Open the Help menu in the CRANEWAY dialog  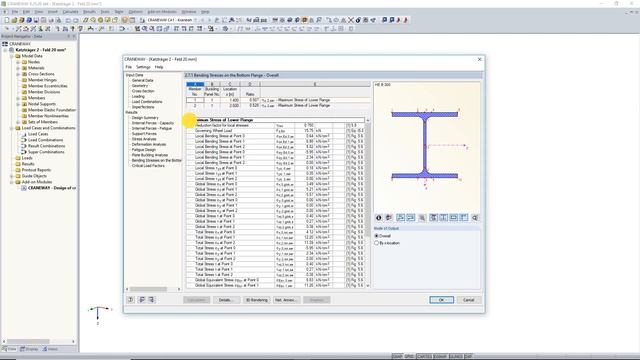(159, 67)
